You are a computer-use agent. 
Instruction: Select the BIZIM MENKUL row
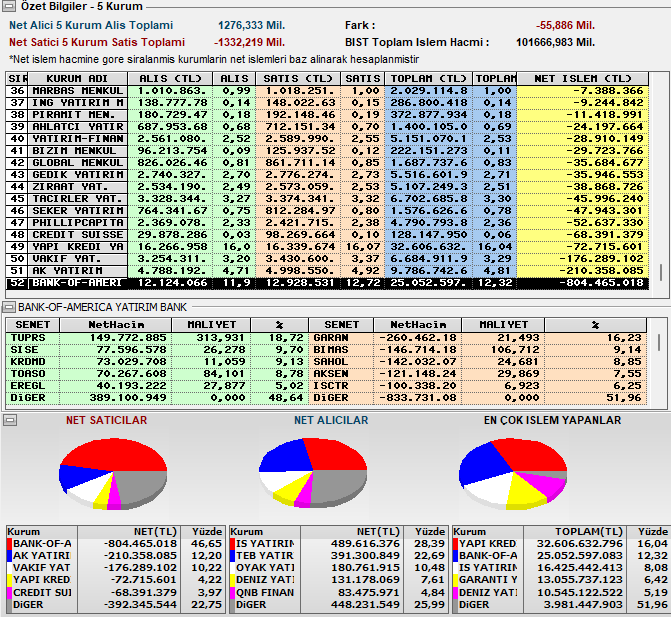(x=327, y=151)
